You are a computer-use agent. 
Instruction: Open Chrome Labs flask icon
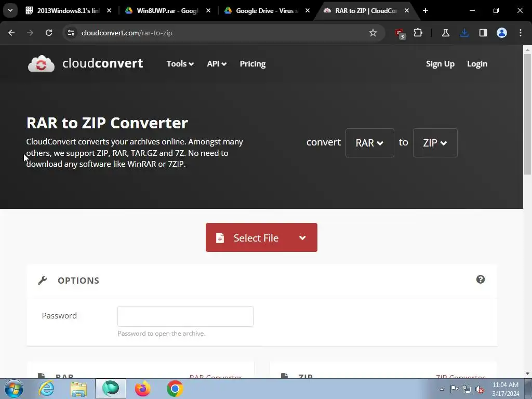click(445, 33)
